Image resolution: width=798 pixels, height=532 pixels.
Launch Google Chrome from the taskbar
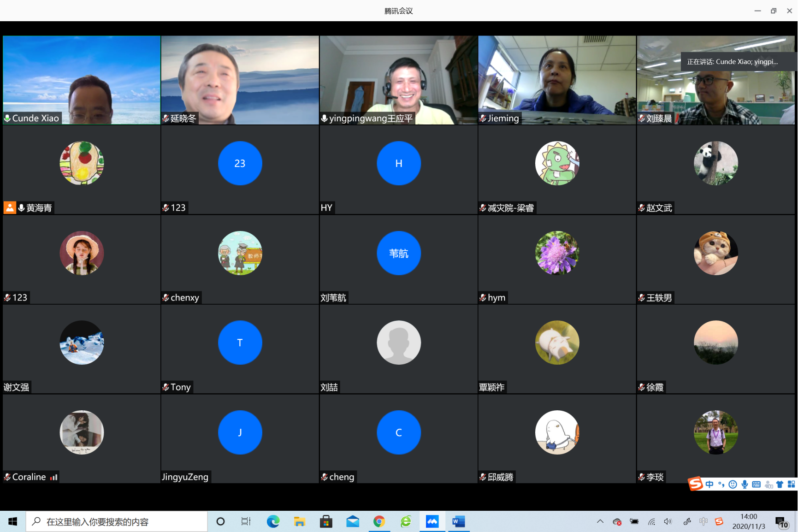[379, 521]
